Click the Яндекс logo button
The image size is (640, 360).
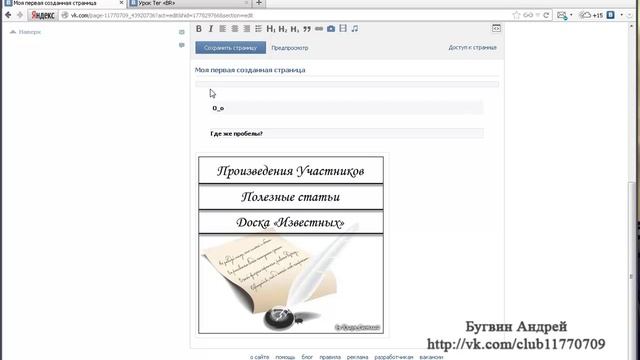pyautogui.click(x=42, y=15)
